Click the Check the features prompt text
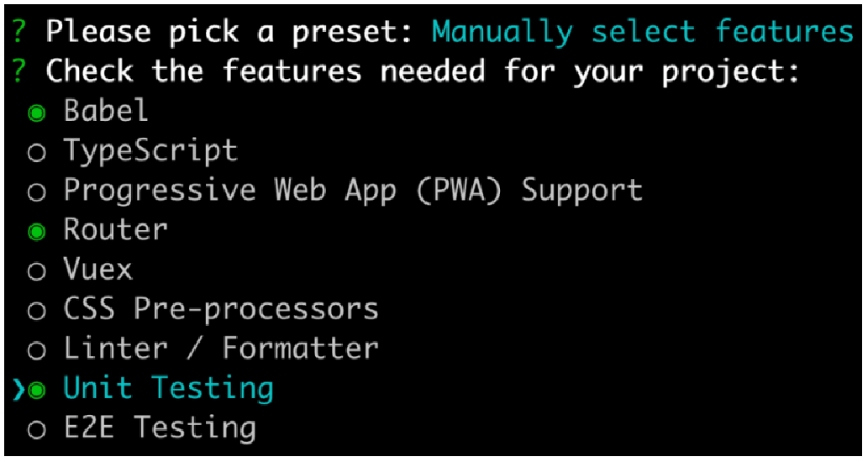Image resolution: width=868 pixels, height=462 pixels. coord(423,72)
